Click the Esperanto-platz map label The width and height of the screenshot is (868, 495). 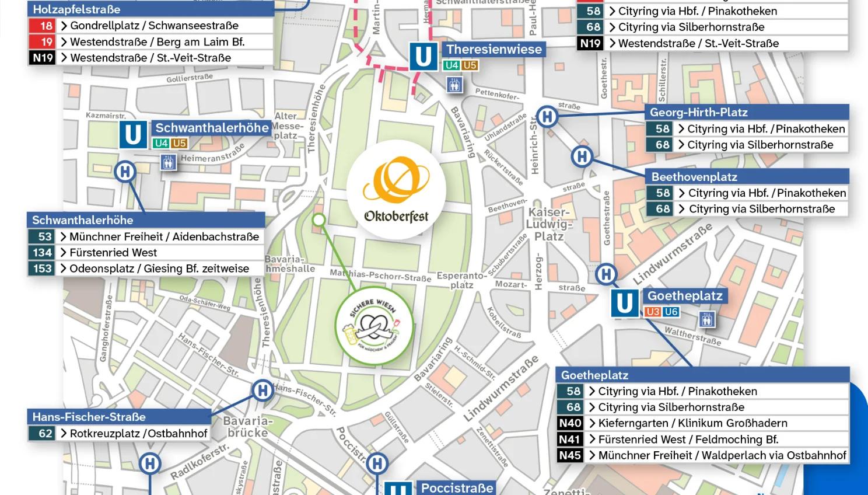point(461,280)
